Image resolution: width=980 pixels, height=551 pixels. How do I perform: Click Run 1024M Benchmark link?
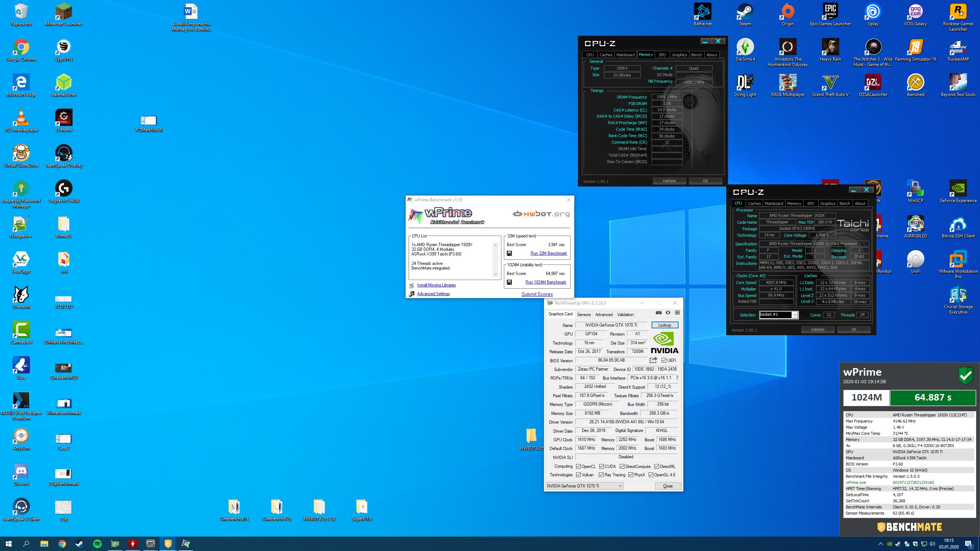pyautogui.click(x=545, y=282)
